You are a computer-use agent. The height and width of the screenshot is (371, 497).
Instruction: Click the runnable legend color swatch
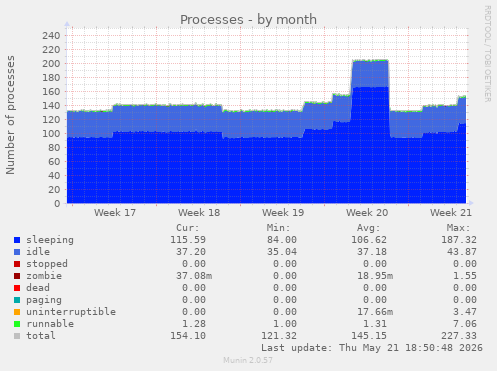coord(17,324)
